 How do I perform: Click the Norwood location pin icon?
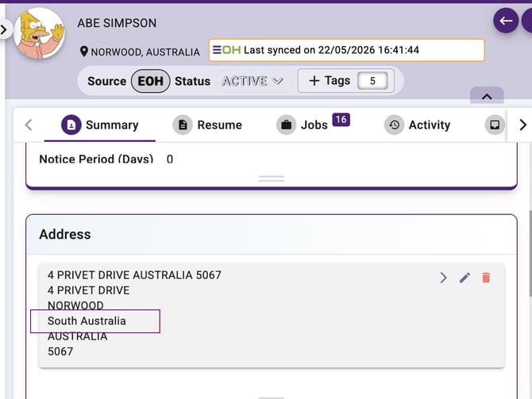(84, 52)
